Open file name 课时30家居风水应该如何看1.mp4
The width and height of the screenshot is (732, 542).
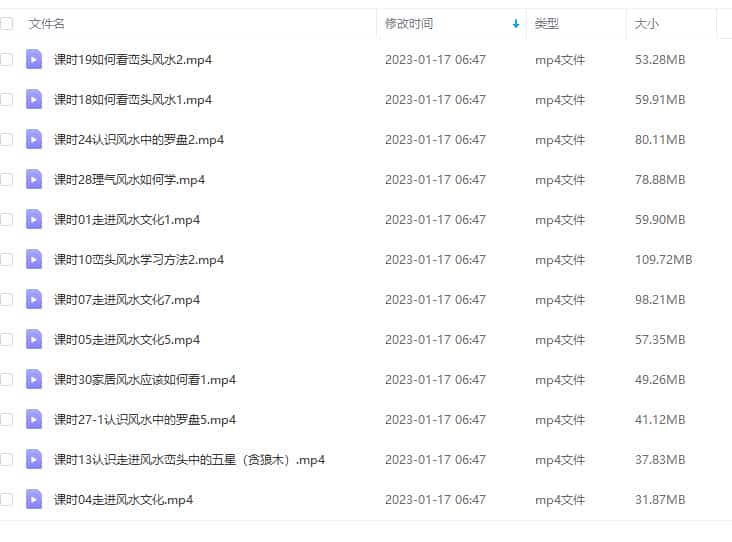click(145, 380)
